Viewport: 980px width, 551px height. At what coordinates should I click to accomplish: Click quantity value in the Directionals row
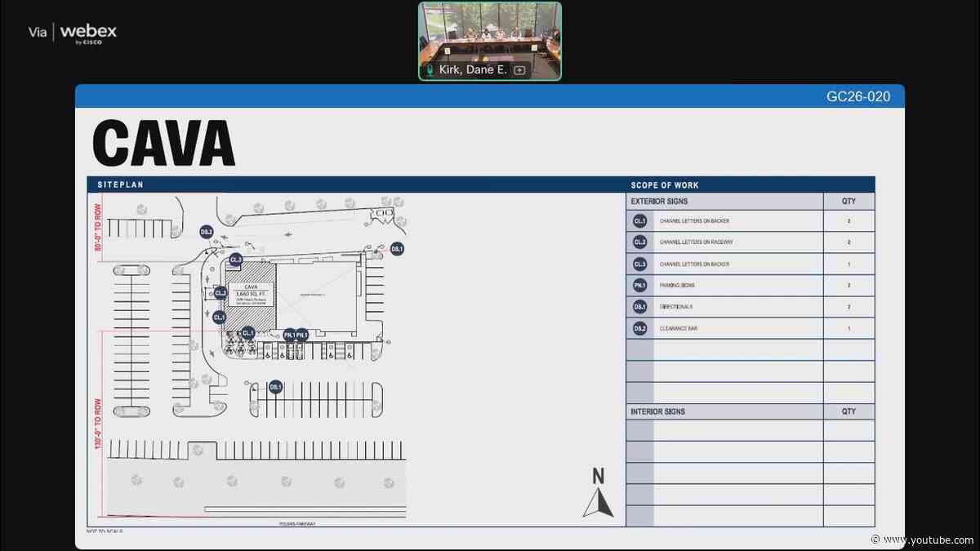coord(849,307)
